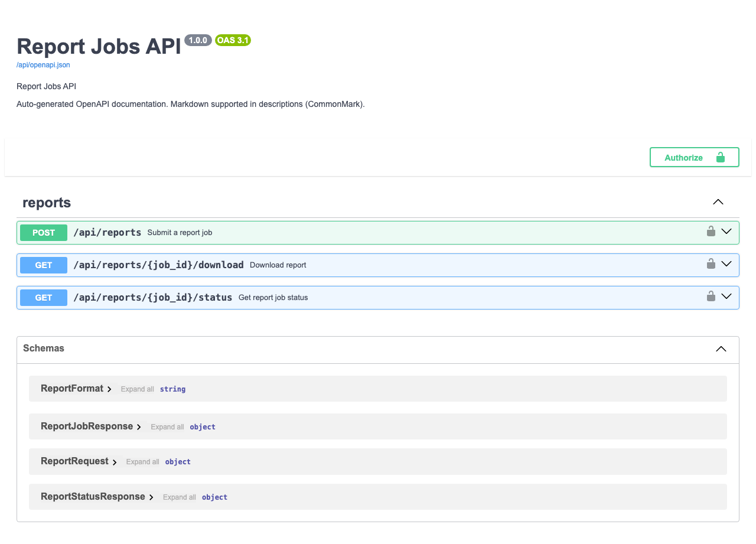
Task: Click the 'Submit a report job' summary
Action: 180,233
